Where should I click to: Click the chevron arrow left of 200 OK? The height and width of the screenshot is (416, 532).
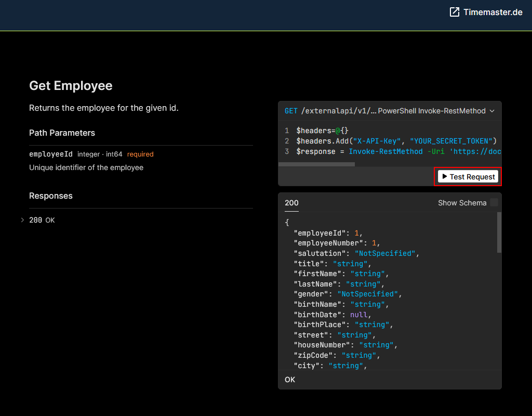22,220
